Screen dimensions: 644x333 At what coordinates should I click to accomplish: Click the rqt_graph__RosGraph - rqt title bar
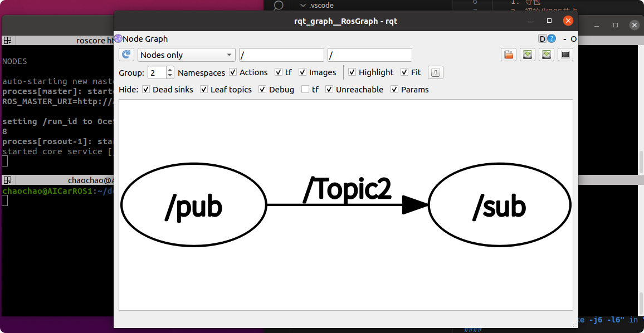(345, 21)
